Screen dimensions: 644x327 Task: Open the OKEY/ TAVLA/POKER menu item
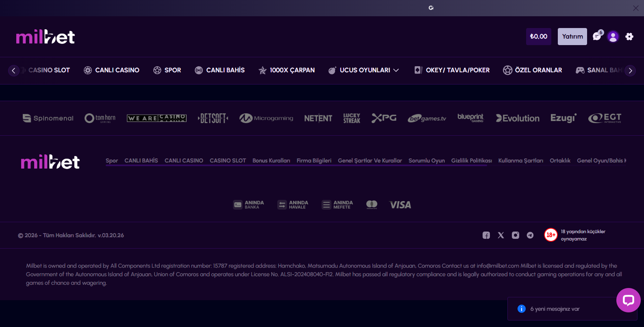452,70
